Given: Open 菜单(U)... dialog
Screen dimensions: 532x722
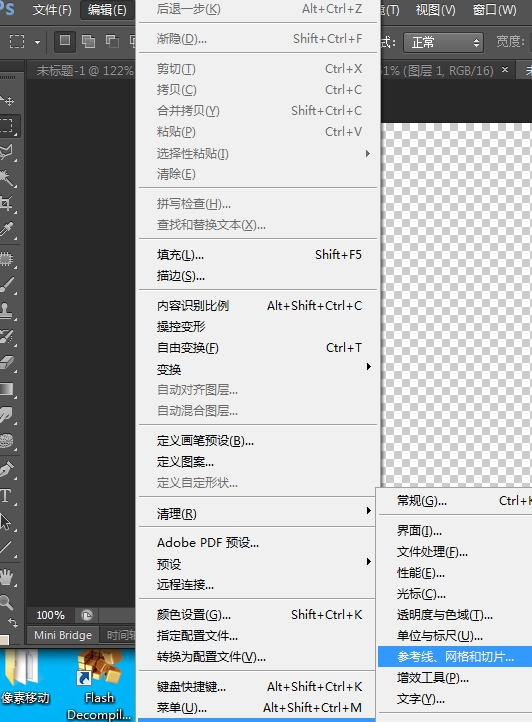Looking at the screenshot, I should coord(258,708).
